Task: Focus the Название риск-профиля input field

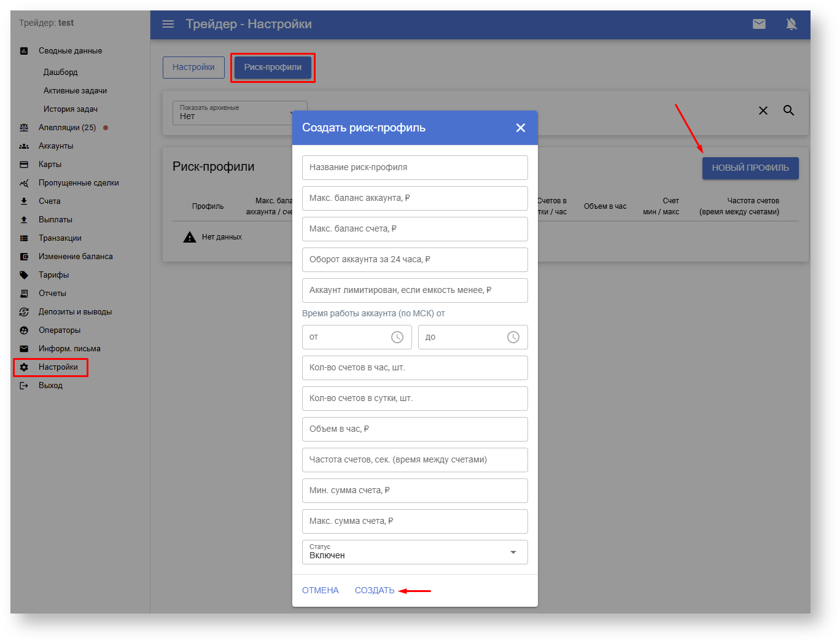Action: click(414, 168)
